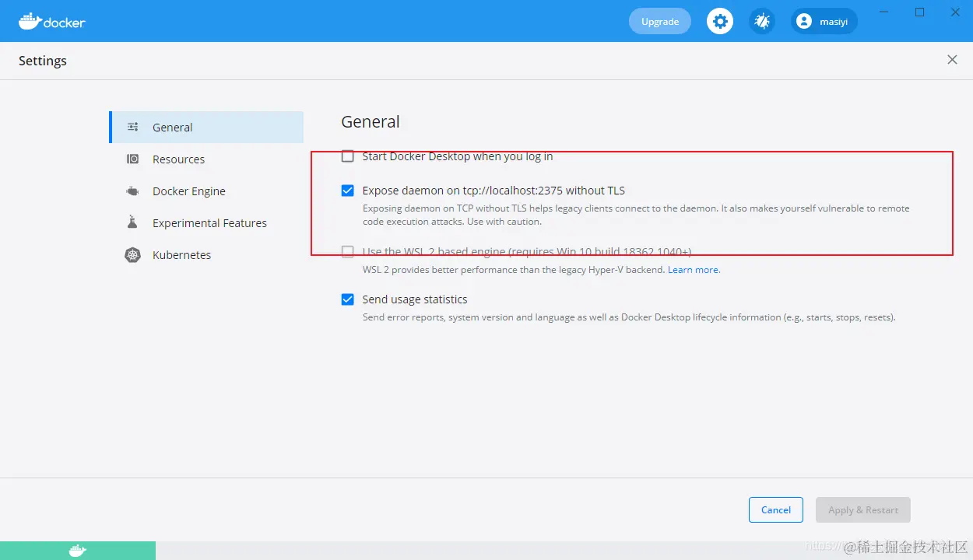
Task: Open settings via the gear icon
Action: 720,21
